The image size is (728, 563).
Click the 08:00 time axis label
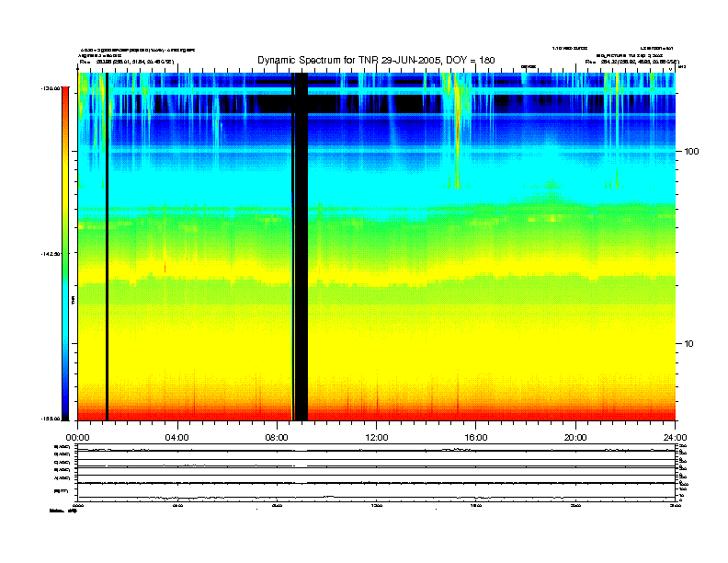(x=277, y=438)
